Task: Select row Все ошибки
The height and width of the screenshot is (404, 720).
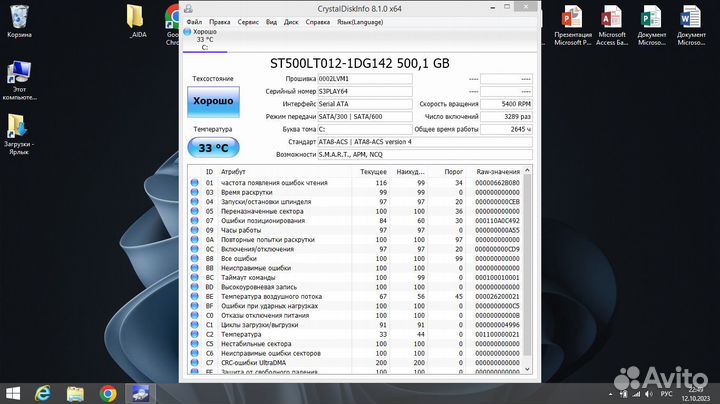Action: [355, 258]
